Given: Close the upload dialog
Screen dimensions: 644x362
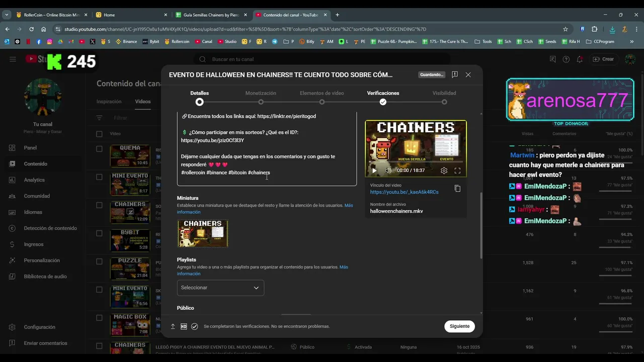Looking at the screenshot, I should click(x=468, y=74).
